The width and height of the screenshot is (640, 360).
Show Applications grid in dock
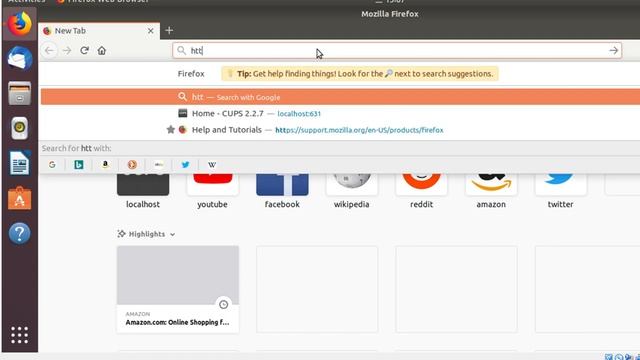[20, 335]
